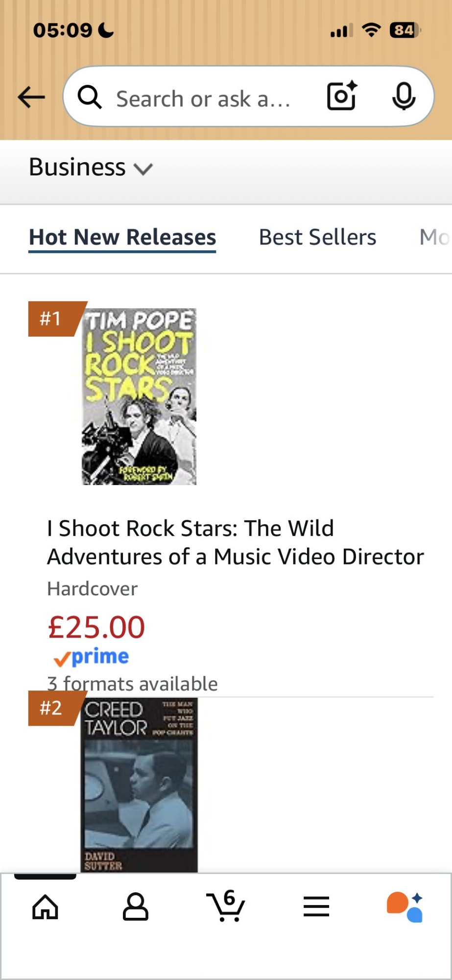Open I Shoot Rock Stars title link

pos(235,542)
